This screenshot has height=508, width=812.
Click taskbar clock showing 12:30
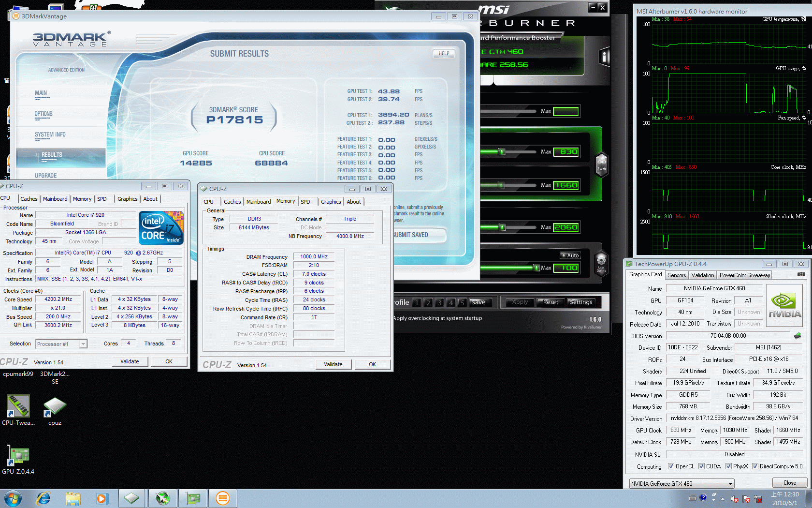[x=785, y=499]
